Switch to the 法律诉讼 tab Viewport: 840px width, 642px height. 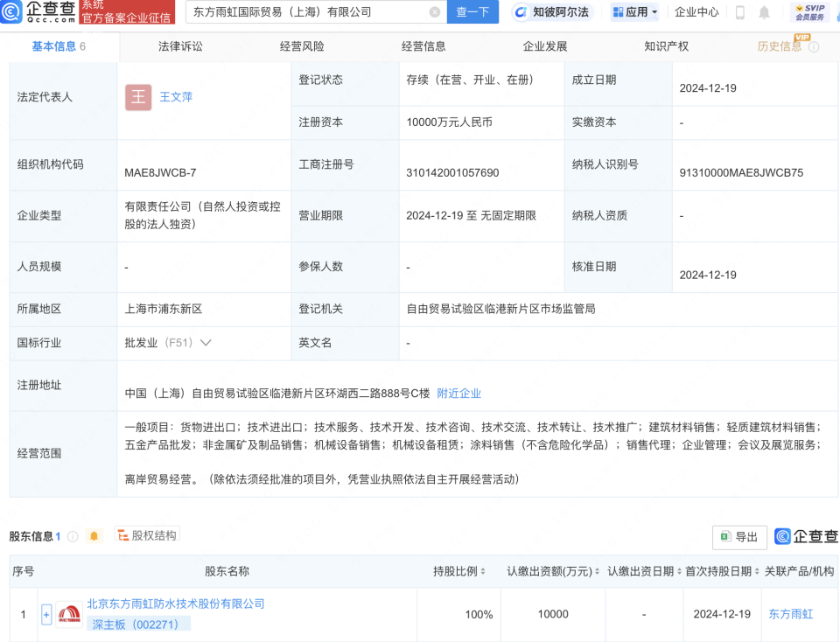[x=180, y=46]
